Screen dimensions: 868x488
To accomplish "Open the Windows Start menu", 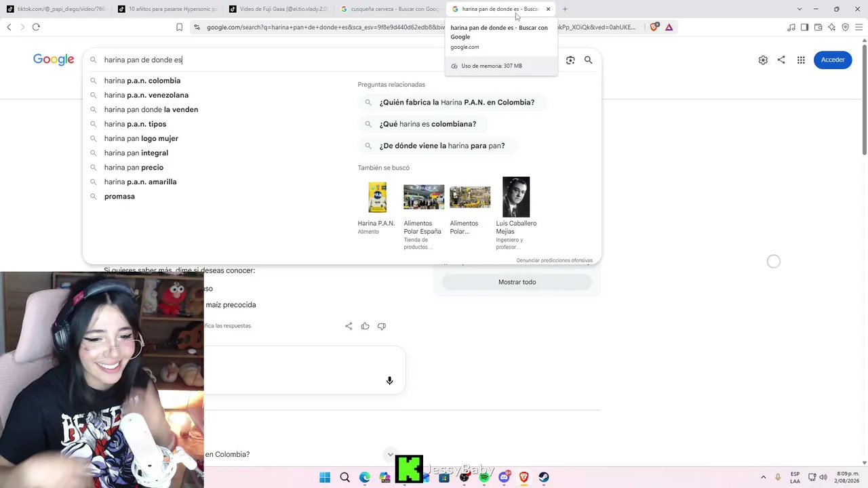I will tap(325, 477).
